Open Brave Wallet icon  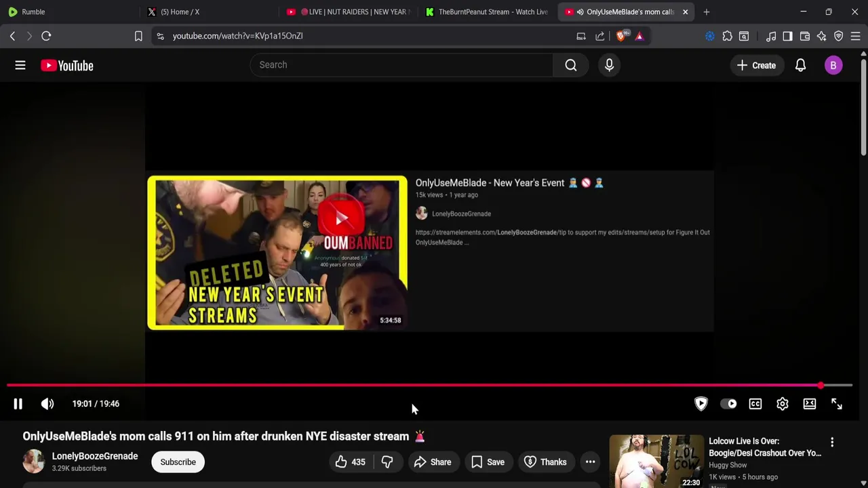[x=805, y=36]
